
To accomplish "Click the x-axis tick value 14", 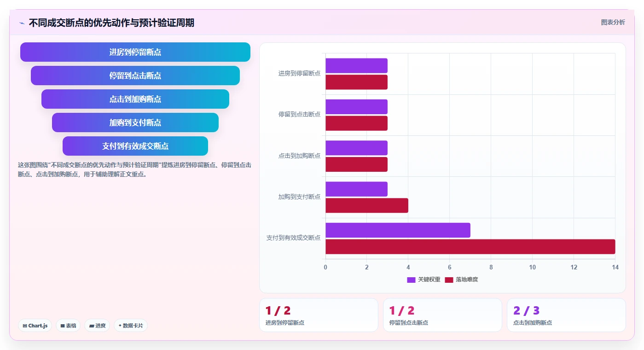I will tap(615, 268).
